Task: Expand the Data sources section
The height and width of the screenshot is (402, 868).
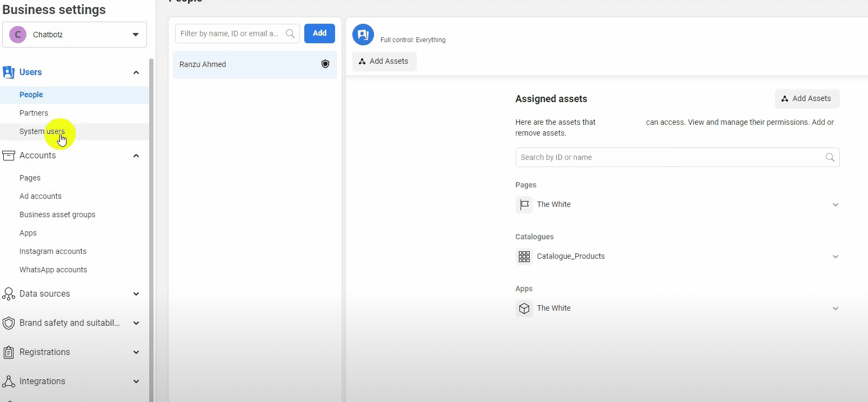Action: coord(136,294)
